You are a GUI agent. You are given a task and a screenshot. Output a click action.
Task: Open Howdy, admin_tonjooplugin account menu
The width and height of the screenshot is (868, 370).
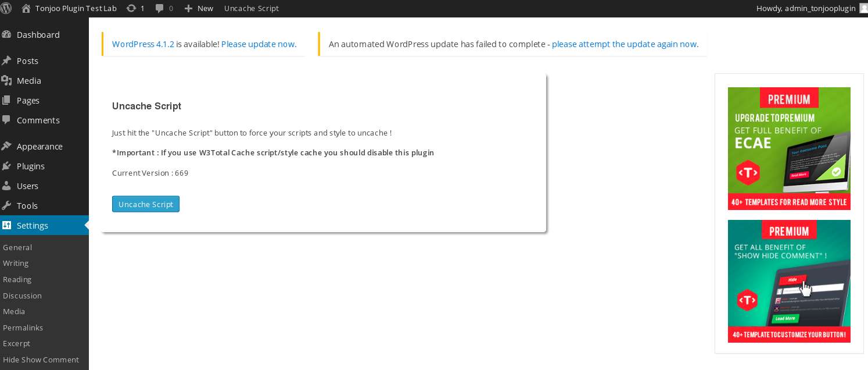click(812, 8)
